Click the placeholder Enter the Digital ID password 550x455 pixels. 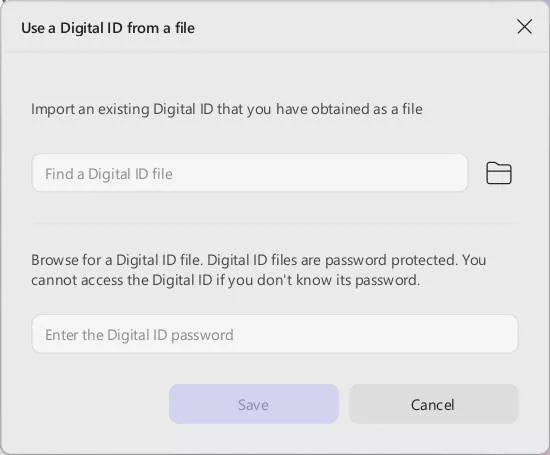[x=139, y=335]
